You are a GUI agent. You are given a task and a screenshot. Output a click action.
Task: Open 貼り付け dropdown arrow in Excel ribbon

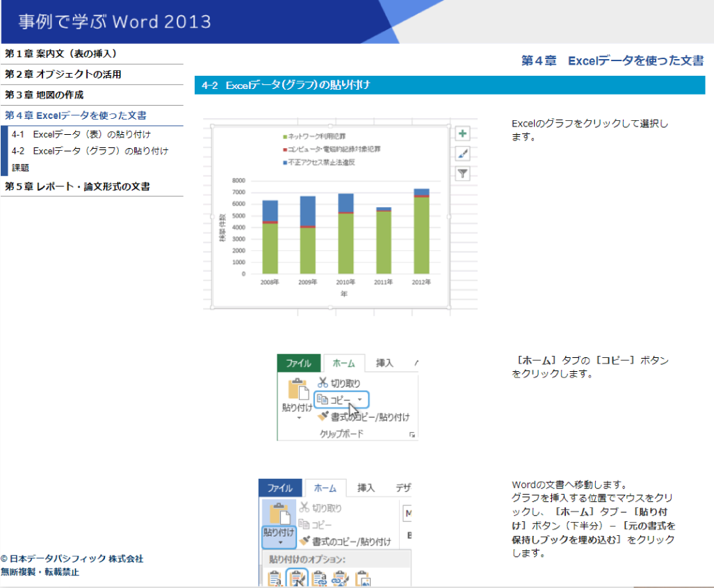299,418
